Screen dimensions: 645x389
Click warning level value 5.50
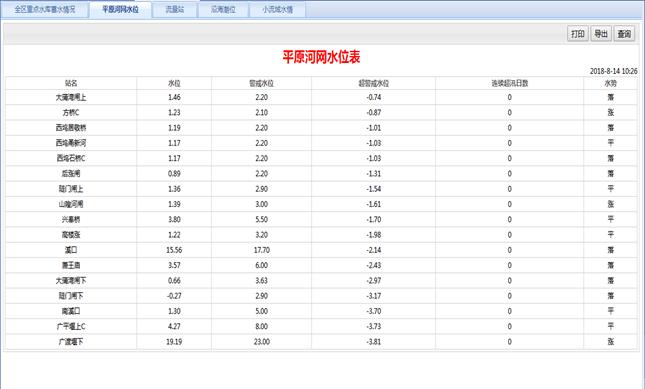(262, 220)
